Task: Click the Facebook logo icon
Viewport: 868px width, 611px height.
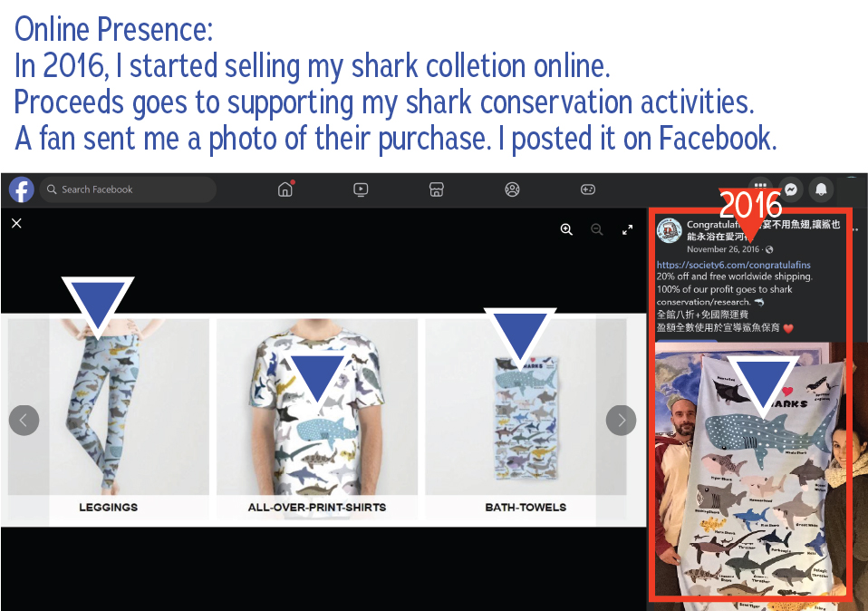Action: pyautogui.click(x=22, y=189)
